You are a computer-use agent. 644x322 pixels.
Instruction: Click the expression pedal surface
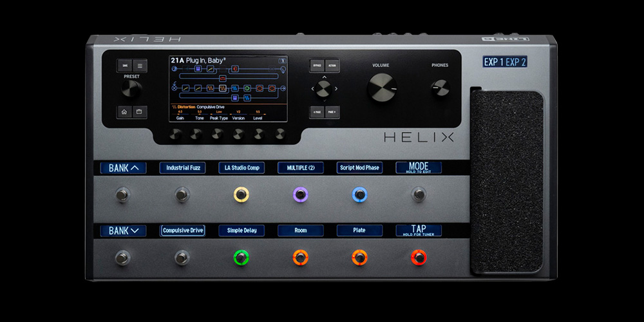pyautogui.click(x=507, y=182)
